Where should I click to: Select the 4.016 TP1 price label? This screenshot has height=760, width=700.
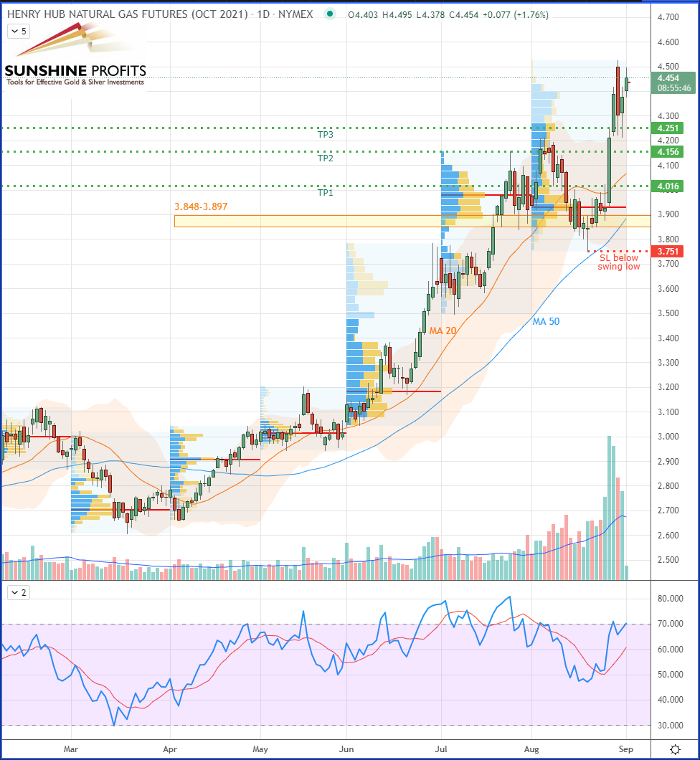pos(668,186)
